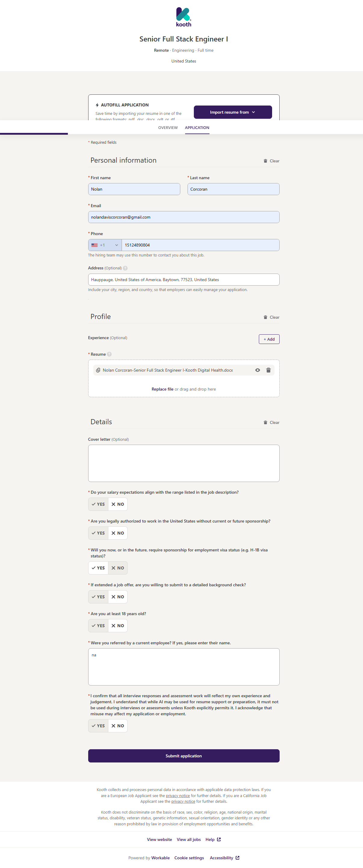This screenshot has height=868, width=363.
Task: Select YES for background check question
Action: [x=98, y=597]
